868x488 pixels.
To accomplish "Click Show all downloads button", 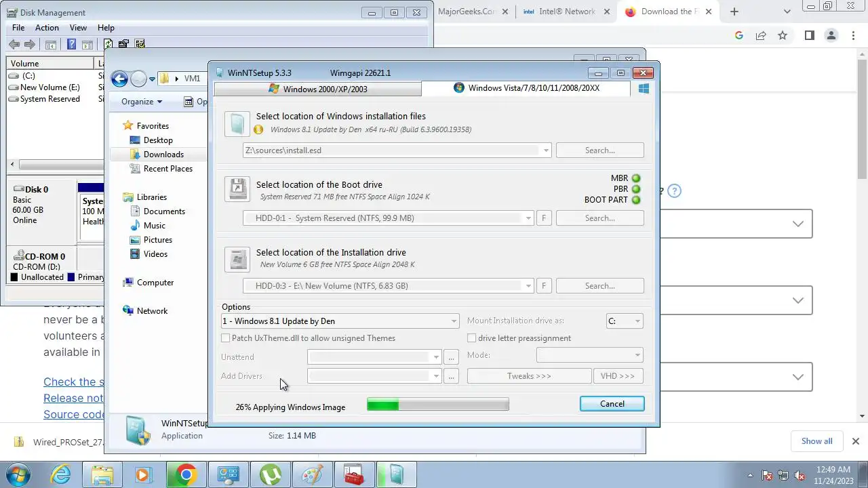I will coord(816,441).
